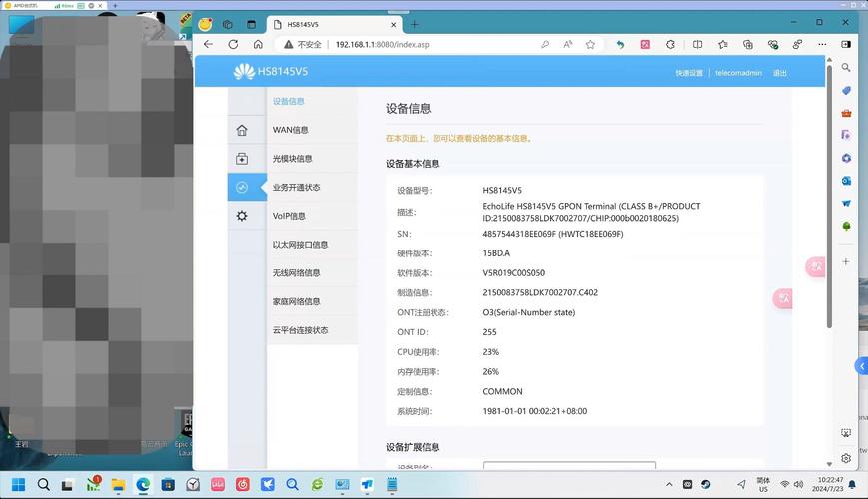Open the shopping tag icon in Edge sidebar
This screenshot has height=499, width=868.
point(846,90)
